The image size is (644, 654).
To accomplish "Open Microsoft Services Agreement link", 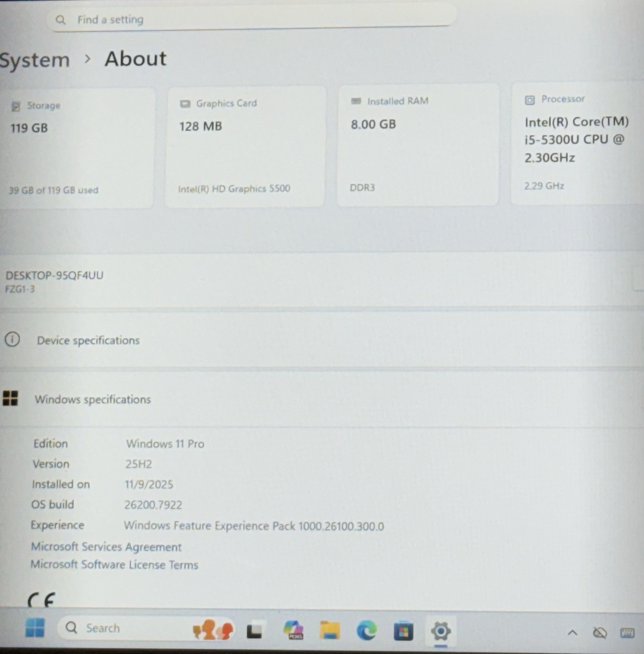I will 106,546.
